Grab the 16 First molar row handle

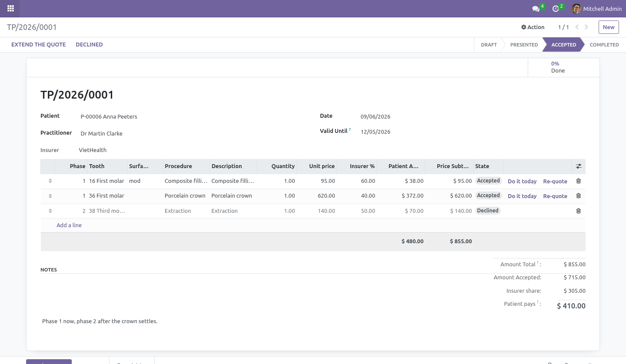click(50, 181)
